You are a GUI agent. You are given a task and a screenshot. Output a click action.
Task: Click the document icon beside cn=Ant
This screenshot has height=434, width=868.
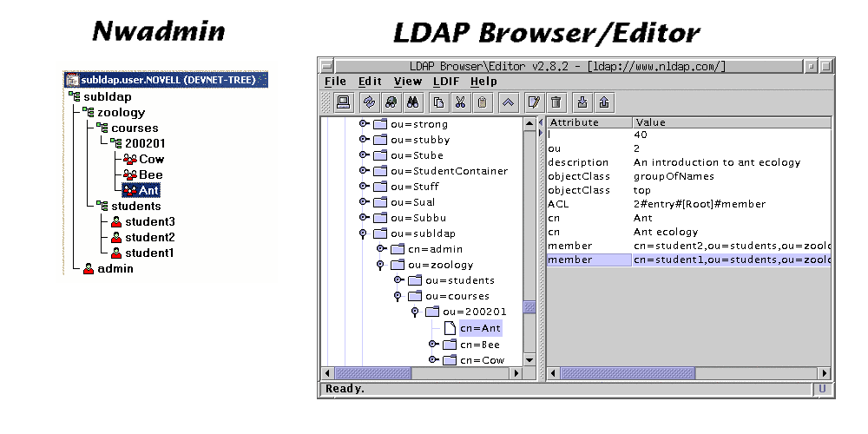(450, 328)
